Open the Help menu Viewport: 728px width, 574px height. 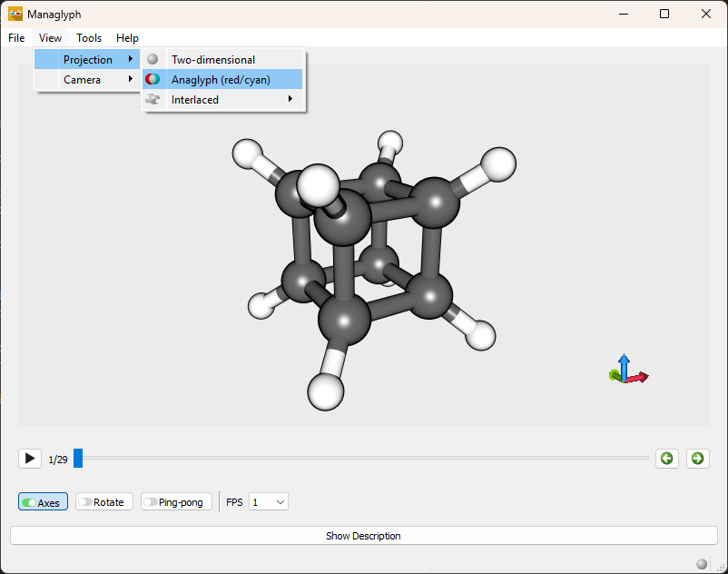pos(127,38)
